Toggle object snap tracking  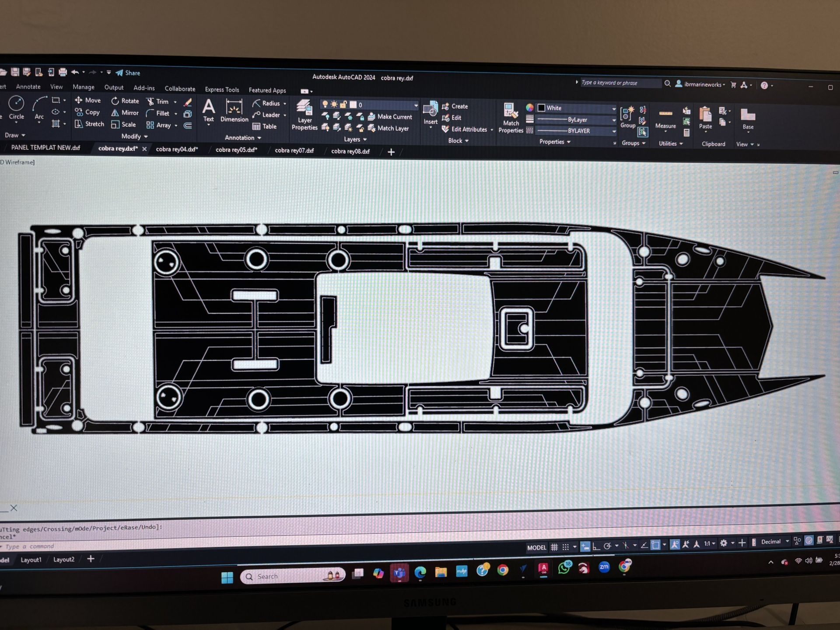[644, 545]
